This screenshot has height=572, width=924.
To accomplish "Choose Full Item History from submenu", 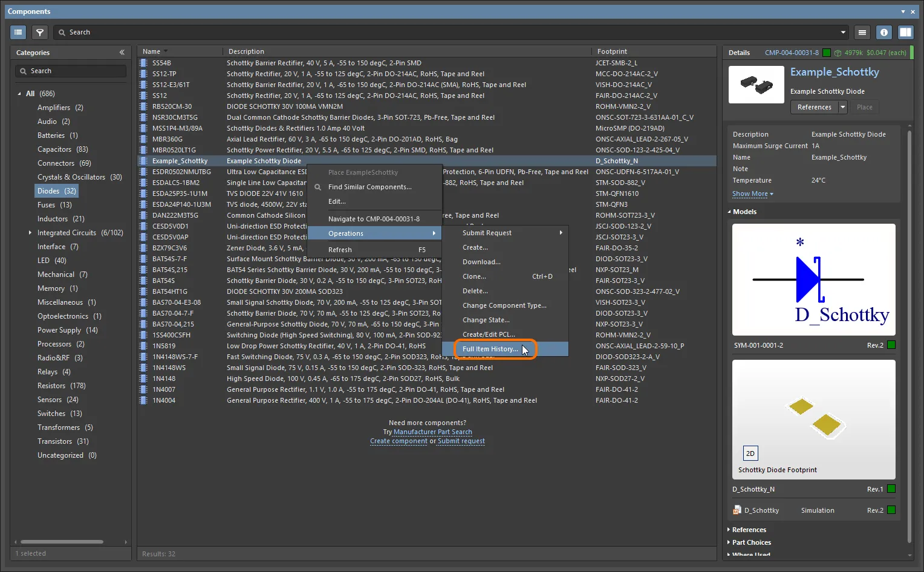I will pos(490,349).
